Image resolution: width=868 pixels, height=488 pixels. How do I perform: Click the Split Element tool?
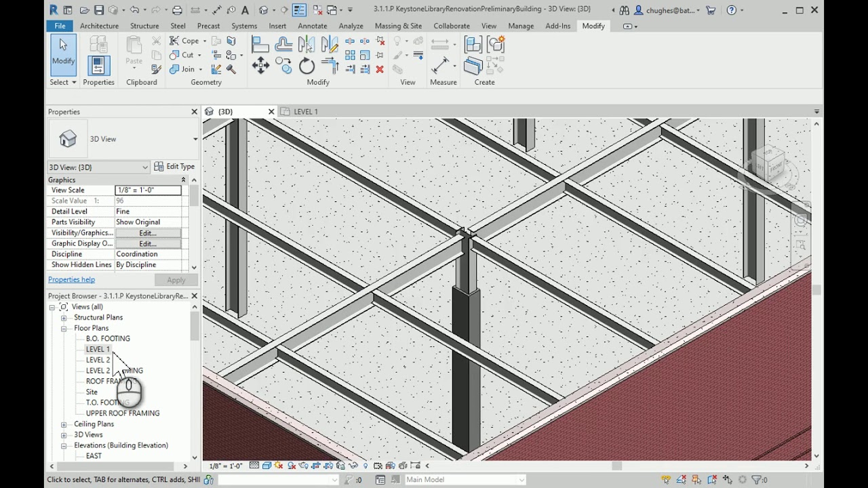click(350, 41)
